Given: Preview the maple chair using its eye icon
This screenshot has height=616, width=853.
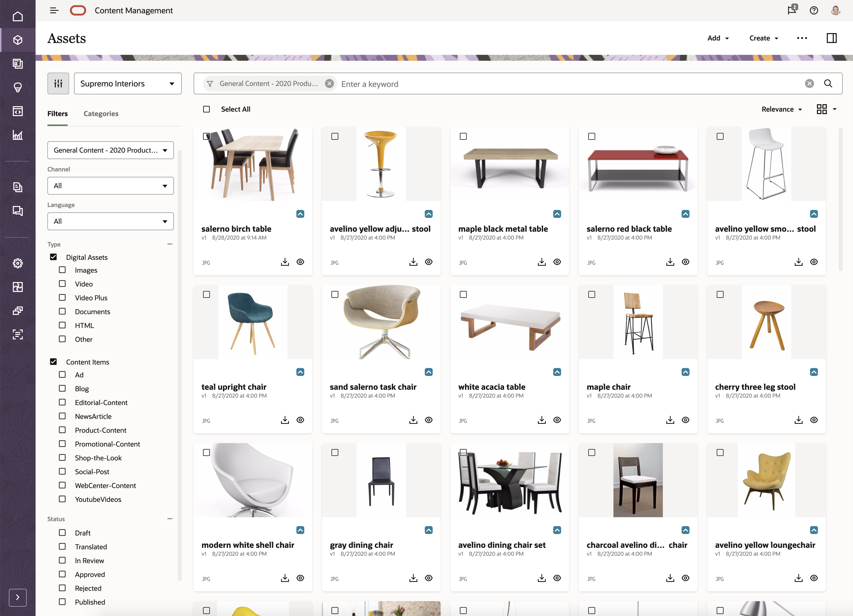Looking at the screenshot, I should (685, 420).
